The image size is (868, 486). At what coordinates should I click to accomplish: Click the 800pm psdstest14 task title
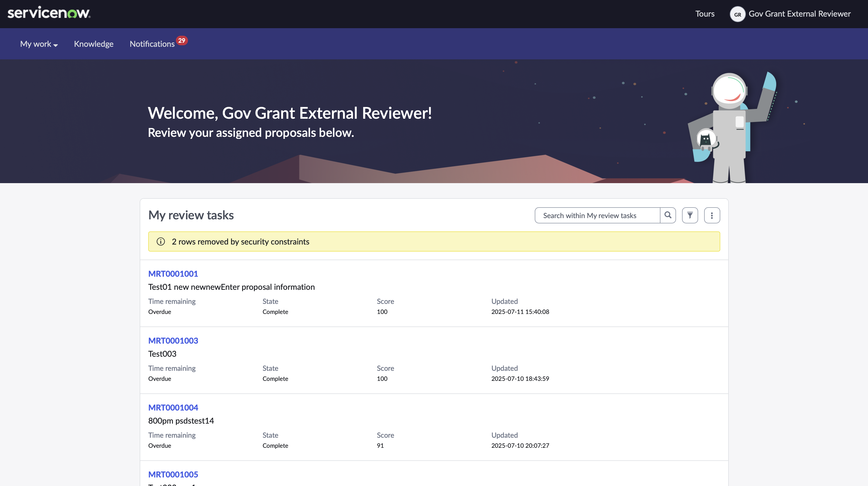[181, 421]
